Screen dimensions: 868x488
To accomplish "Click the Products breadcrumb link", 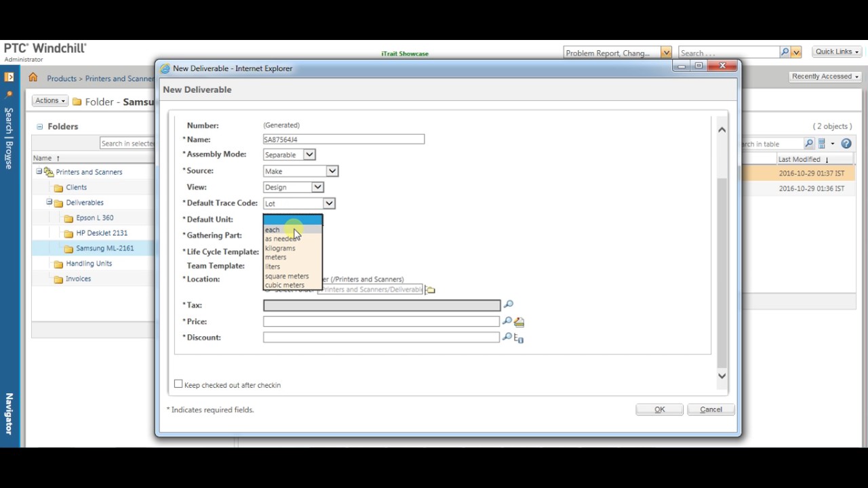I will pyautogui.click(x=62, y=79).
